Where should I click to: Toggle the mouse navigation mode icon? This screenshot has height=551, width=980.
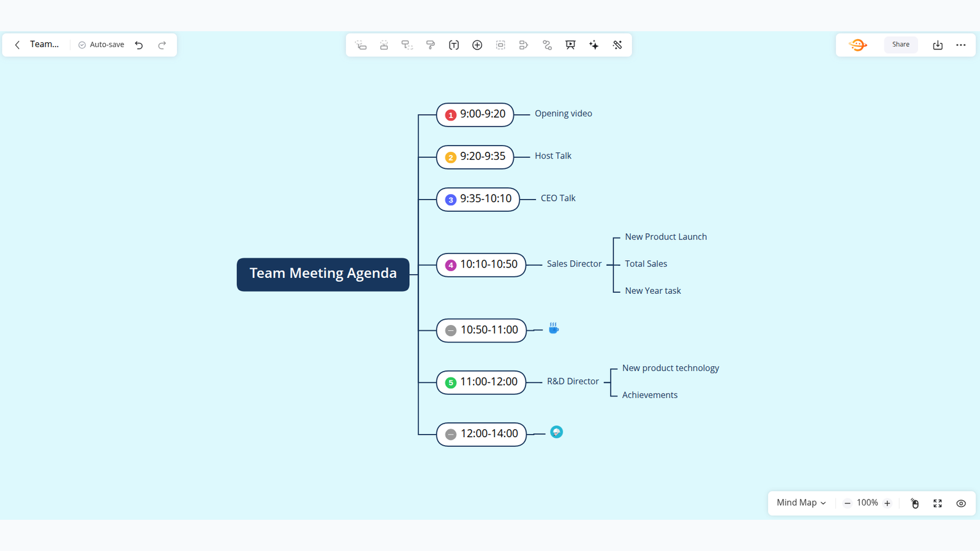(x=914, y=503)
